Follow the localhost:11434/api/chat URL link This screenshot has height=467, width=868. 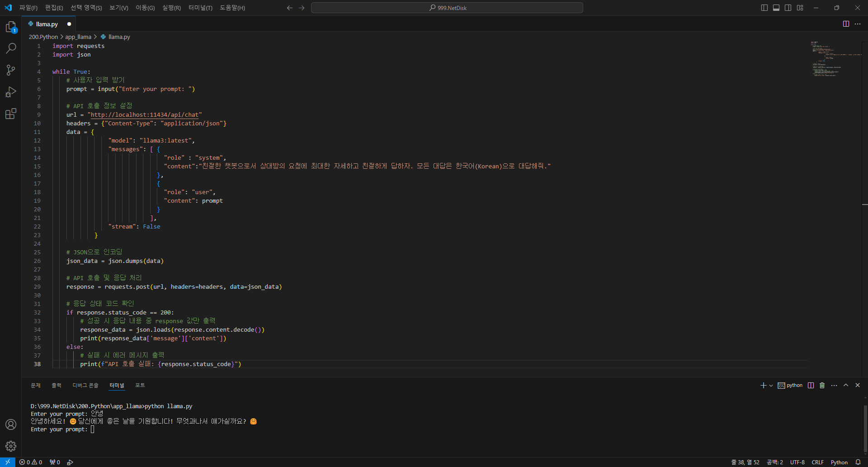click(x=145, y=115)
